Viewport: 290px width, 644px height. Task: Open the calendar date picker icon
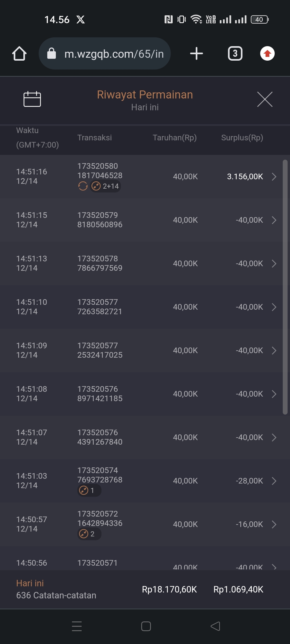32,99
